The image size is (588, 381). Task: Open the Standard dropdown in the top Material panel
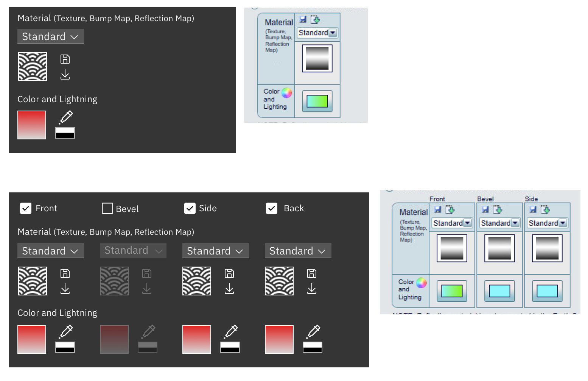click(50, 36)
